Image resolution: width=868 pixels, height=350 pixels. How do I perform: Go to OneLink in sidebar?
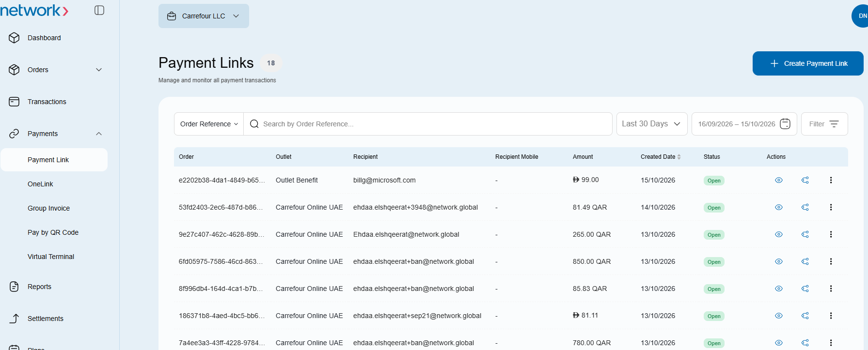click(40, 184)
